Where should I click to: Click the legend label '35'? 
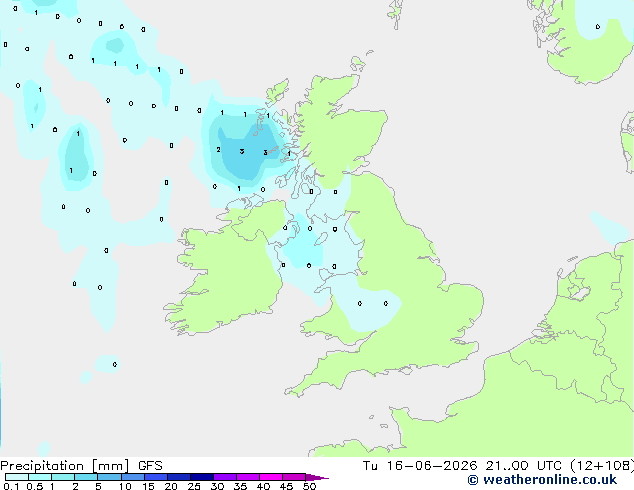pos(240,486)
